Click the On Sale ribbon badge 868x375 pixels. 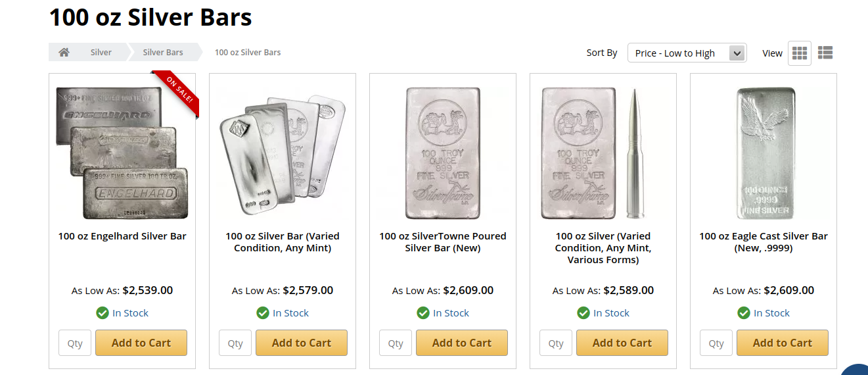tap(178, 91)
